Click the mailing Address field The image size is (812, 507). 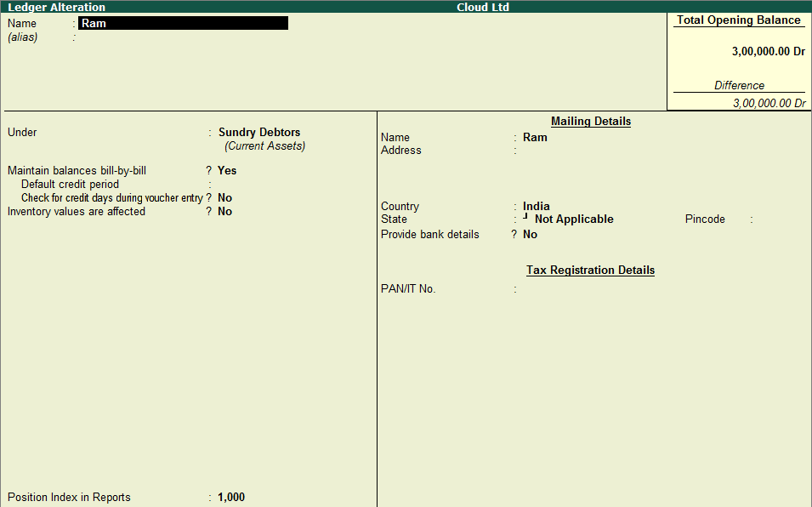click(595, 151)
